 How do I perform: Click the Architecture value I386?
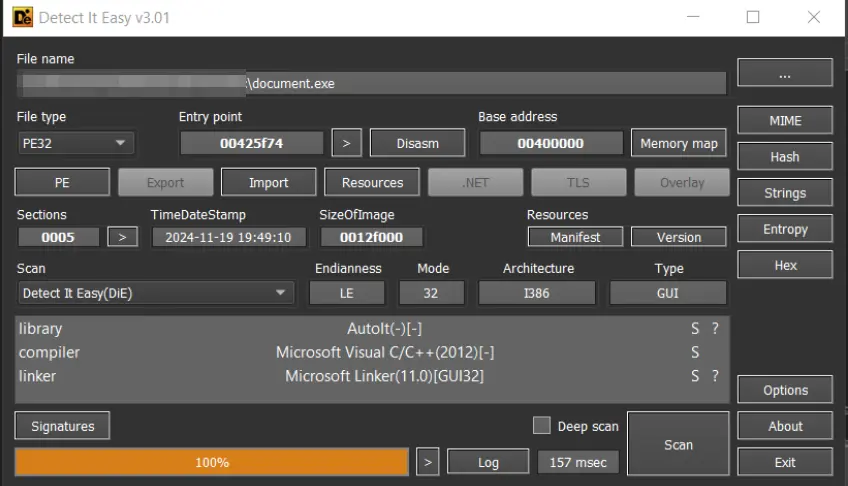coord(536,293)
